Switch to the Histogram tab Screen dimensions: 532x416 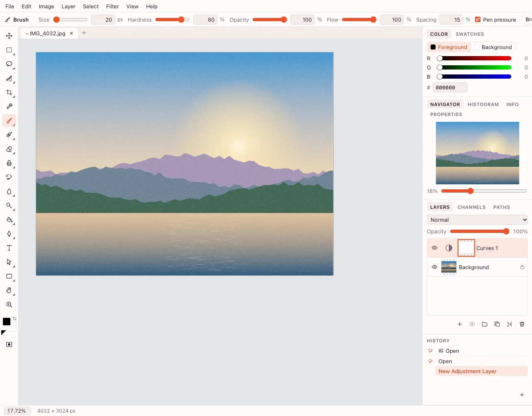pyautogui.click(x=483, y=104)
